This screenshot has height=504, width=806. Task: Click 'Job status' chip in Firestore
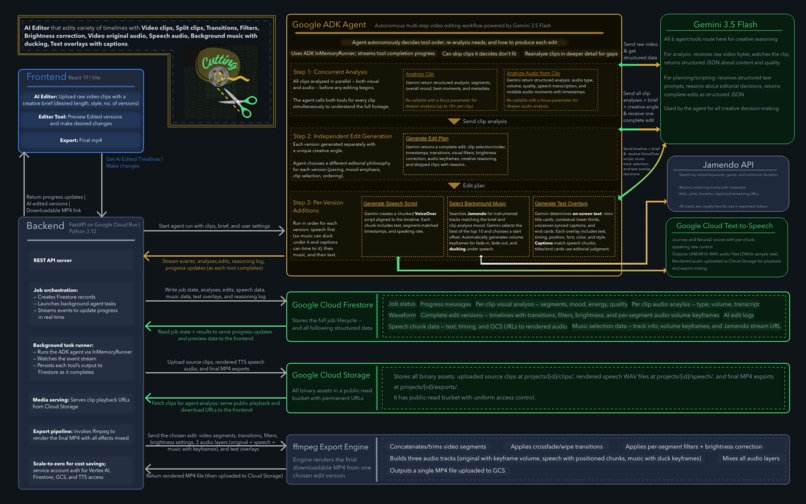click(x=401, y=304)
